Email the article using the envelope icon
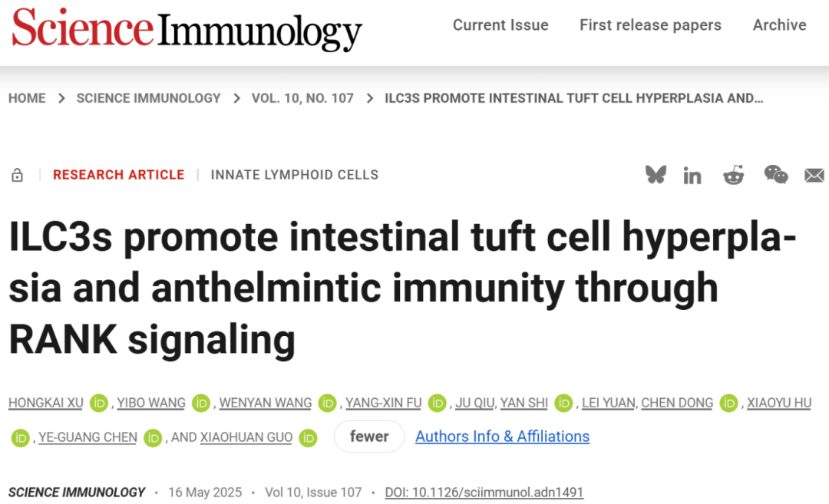The height and width of the screenshot is (504, 829). coord(814,175)
